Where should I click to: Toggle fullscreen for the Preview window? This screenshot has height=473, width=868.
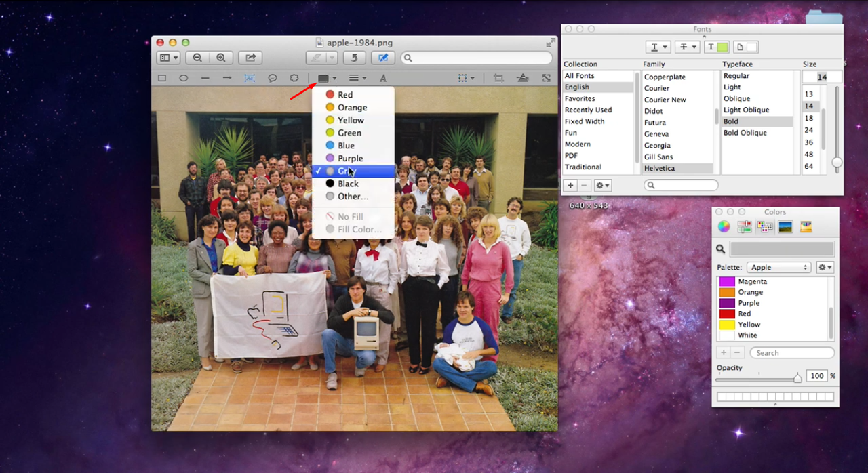[550, 43]
